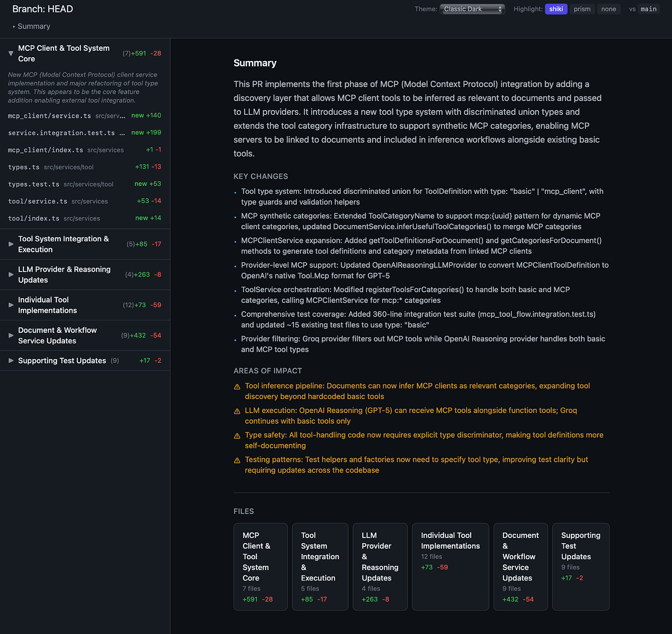Open the Classic Dark theme dropdown

click(x=472, y=9)
